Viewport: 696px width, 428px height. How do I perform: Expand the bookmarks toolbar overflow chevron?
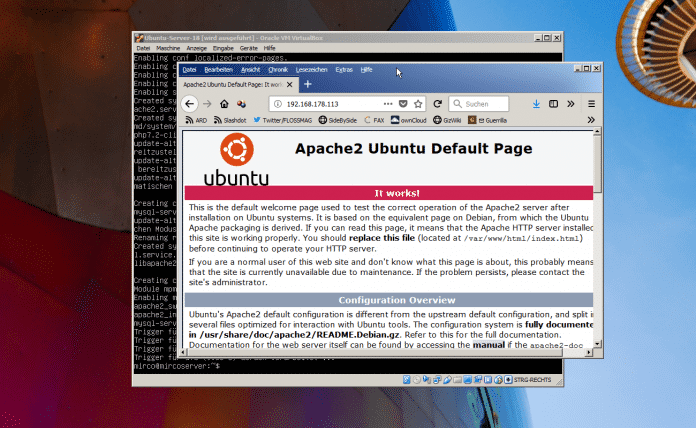590,120
